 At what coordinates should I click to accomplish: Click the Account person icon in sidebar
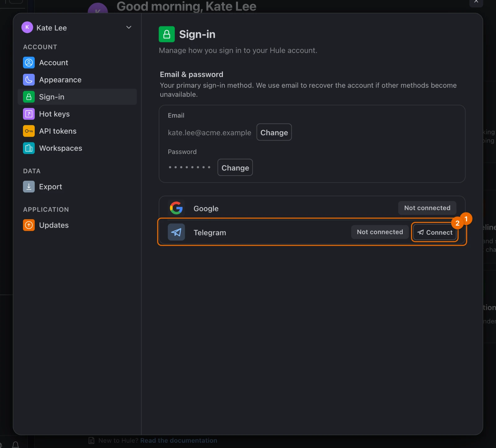[x=29, y=63]
